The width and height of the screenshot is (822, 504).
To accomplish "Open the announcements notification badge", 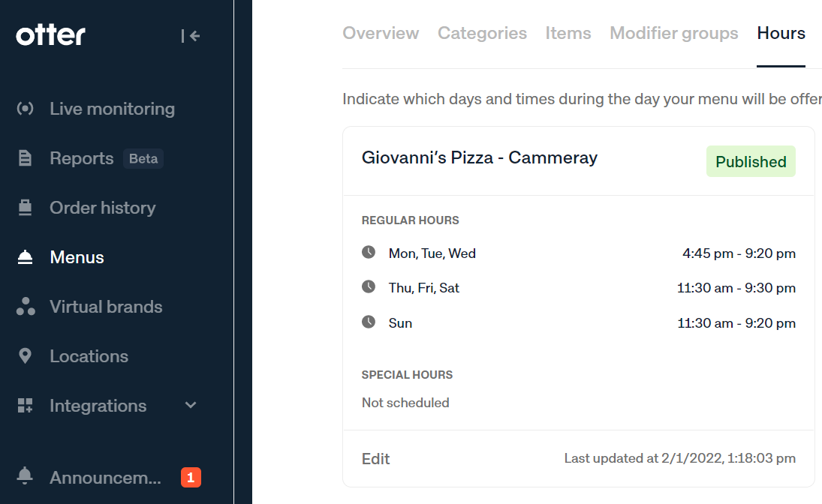I will click(191, 477).
